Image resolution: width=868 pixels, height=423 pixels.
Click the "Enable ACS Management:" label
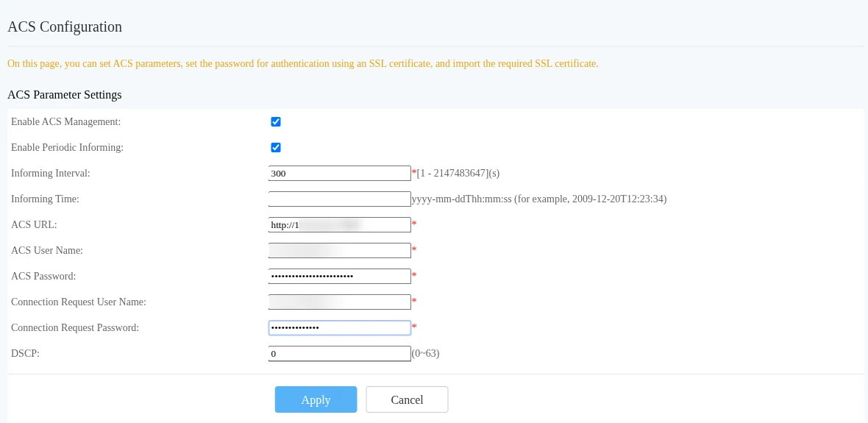click(66, 122)
